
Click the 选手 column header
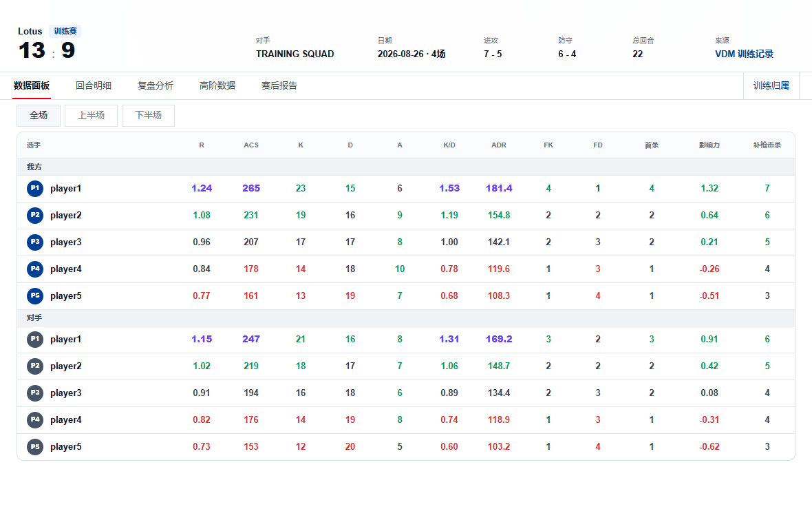tap(34, 145)
